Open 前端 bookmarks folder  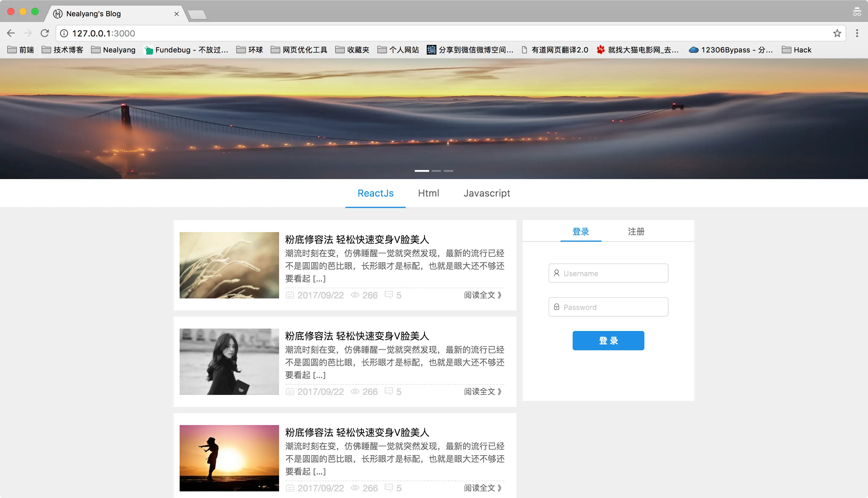pyautogui.click(x=20, y=50)
